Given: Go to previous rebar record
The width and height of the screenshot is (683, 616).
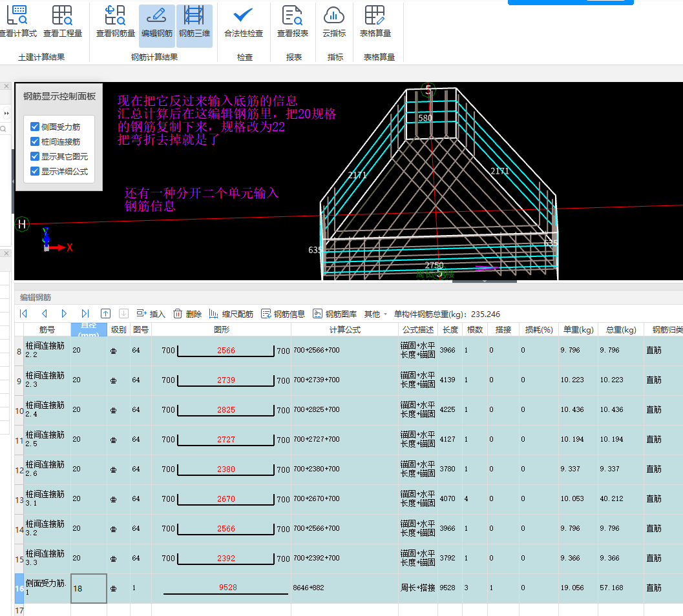Looking at the screenshot, I should click(x=44, y=313).
